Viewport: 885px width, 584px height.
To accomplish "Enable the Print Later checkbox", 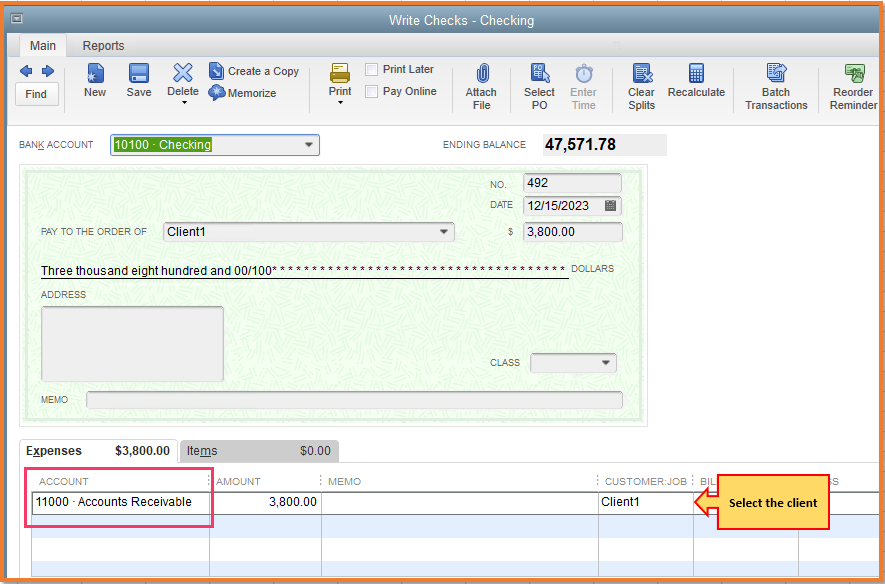I will pos(371,69).
